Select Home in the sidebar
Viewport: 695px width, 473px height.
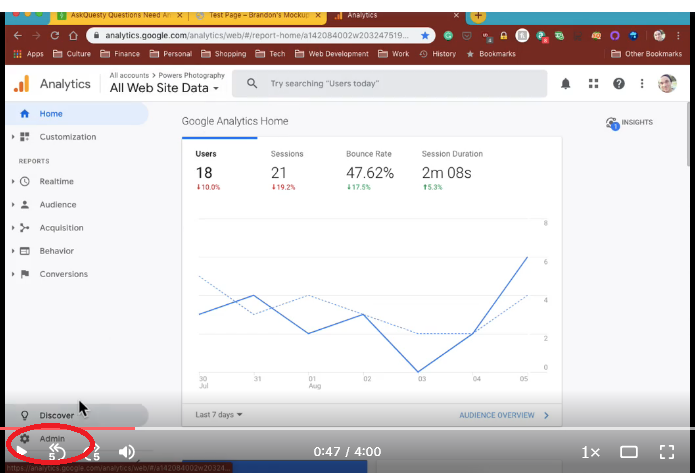[x=76, y=113]
